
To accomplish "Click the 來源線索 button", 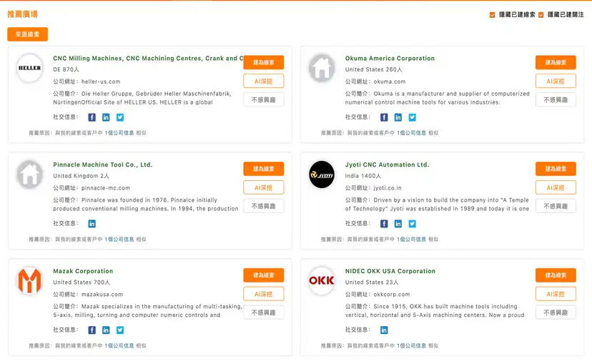I will [28, 34].
